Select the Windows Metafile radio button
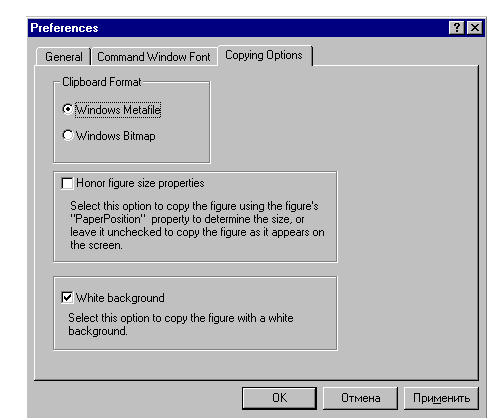The width and height of the screenshot is (487, 418). pyautogui.click(x=68, y=109)
